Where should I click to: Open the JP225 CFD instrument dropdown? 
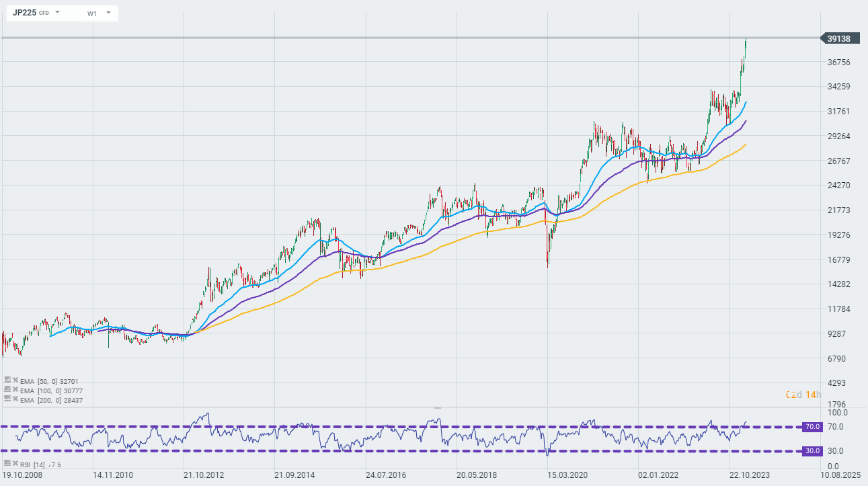coord(57,13)
